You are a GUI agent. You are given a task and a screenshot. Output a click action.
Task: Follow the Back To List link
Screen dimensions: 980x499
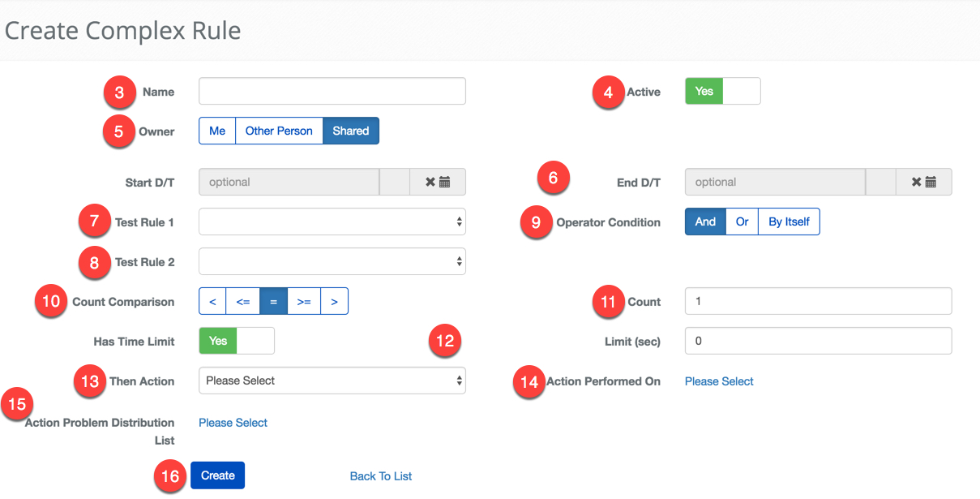point(381,476)
